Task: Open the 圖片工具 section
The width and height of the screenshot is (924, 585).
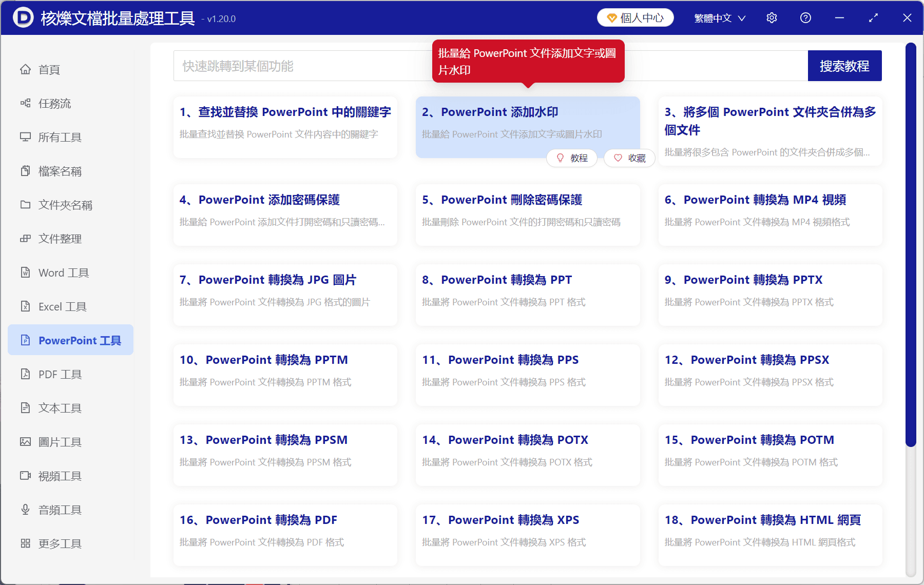Action: 59,442
